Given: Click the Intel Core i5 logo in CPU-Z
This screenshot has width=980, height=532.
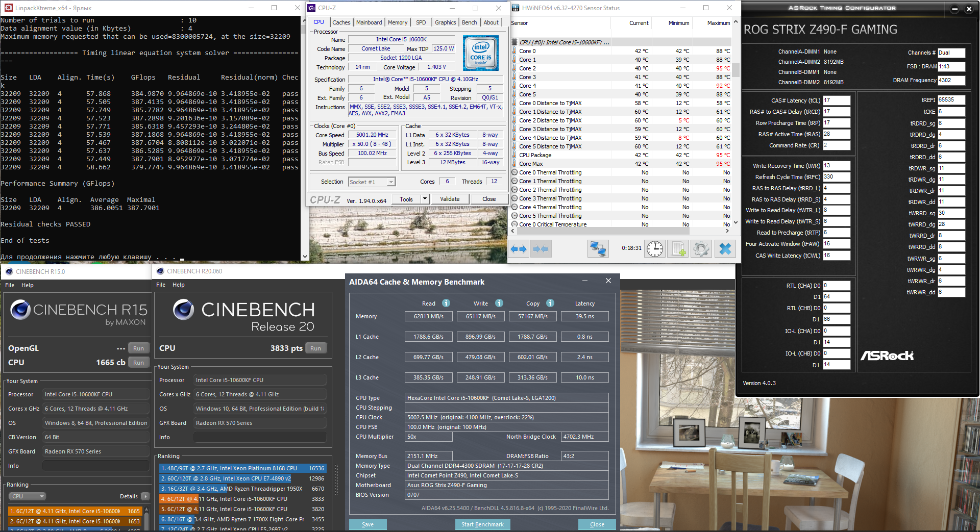Looking at the screenshot, I should coord(481,53).
